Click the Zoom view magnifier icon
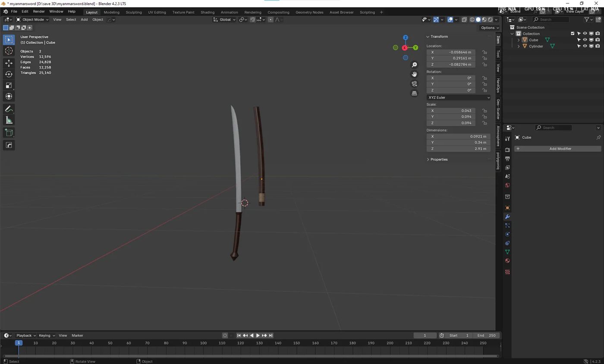604x364 pixels. pyautogui.click(x=414, y=65)
